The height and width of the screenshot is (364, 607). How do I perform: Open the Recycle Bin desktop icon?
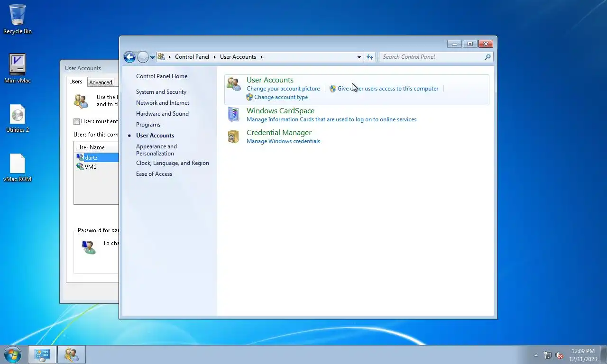pos(18,19)
